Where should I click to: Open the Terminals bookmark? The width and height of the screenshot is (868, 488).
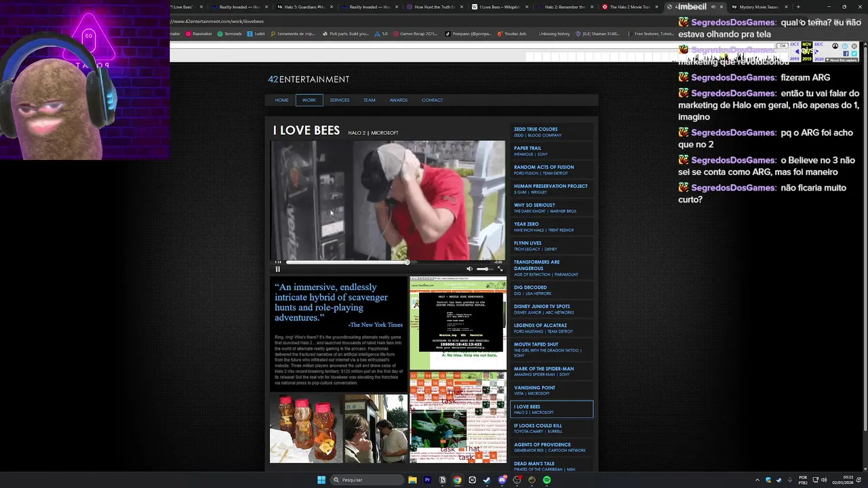(229, 34)
